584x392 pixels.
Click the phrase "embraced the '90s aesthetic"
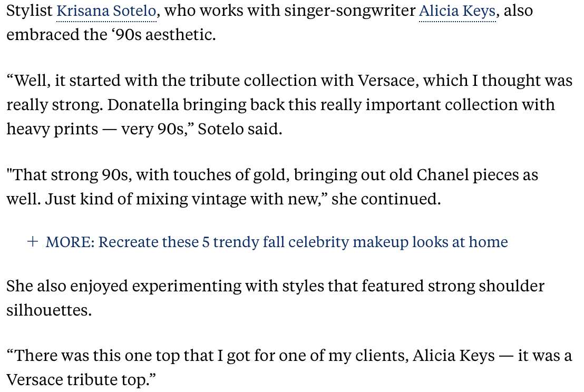pyautogui.click(x=111, y=35)
